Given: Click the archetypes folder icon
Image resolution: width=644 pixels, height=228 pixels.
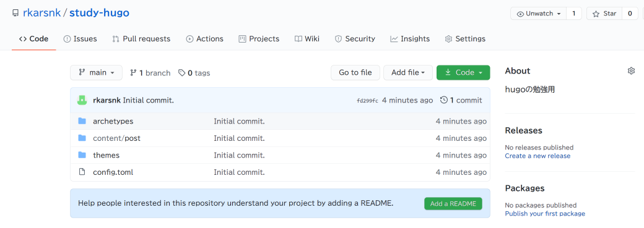Looking at the screenshot, I should click(82, 121).
